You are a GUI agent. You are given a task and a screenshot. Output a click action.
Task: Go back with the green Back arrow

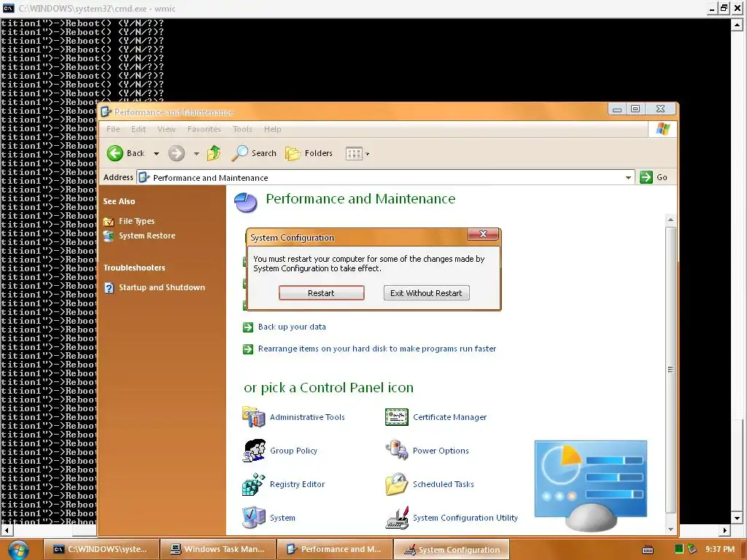tap(115, 153)
